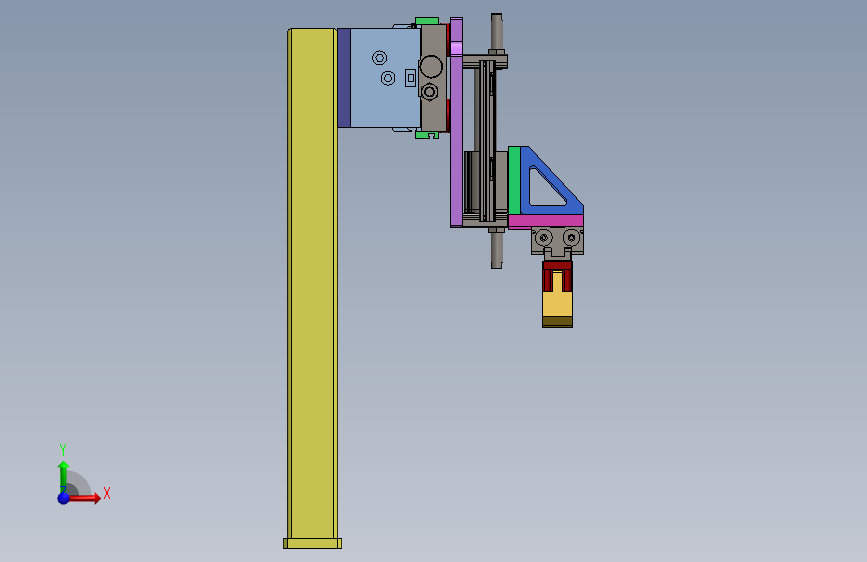Select the purple vertical plate
This screenshot has height=562, width=867.
pos(456,122)
